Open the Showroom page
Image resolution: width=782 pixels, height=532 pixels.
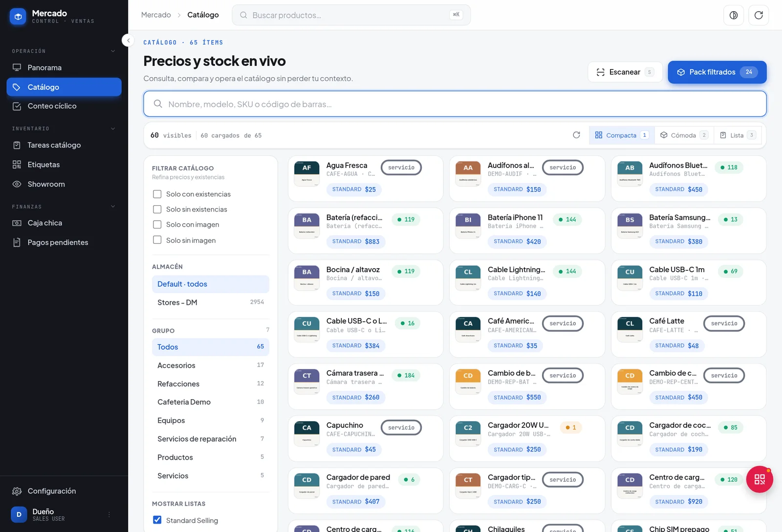(x=64, y=184)
